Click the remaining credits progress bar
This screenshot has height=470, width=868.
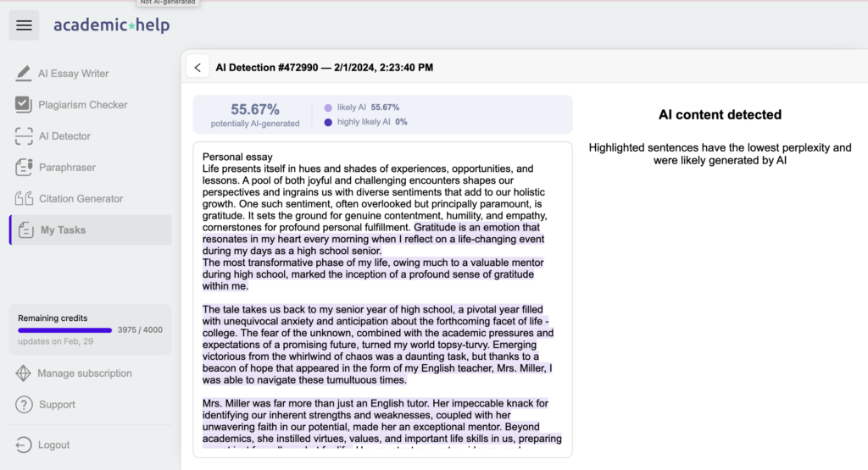[x=64, y=330]
